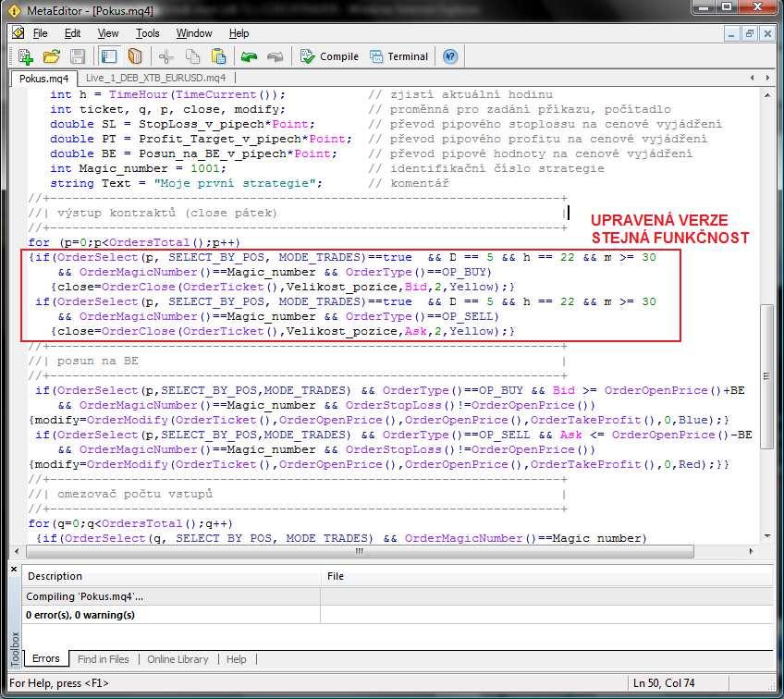Open the View menu

tap(108, 33)
